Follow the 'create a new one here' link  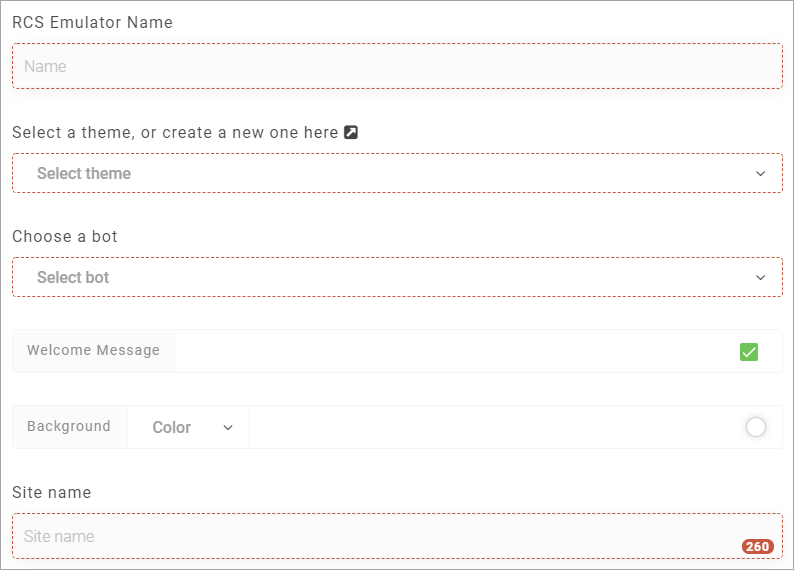[x=250, y=133]
